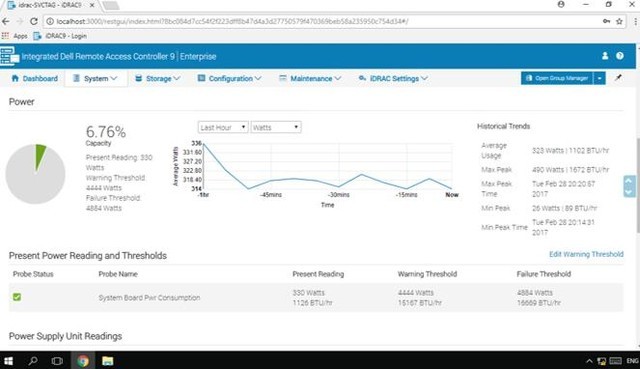The width and height of the screenshot is (640, 369).
Task: Click the Historical Trends heading
Action: (x=503, y=127)
